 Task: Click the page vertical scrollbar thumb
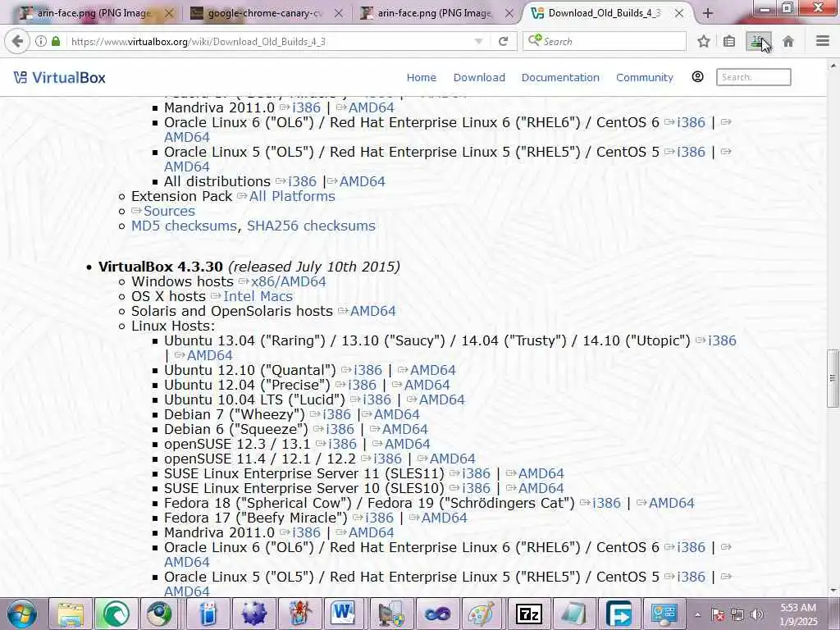click(833, 378)
